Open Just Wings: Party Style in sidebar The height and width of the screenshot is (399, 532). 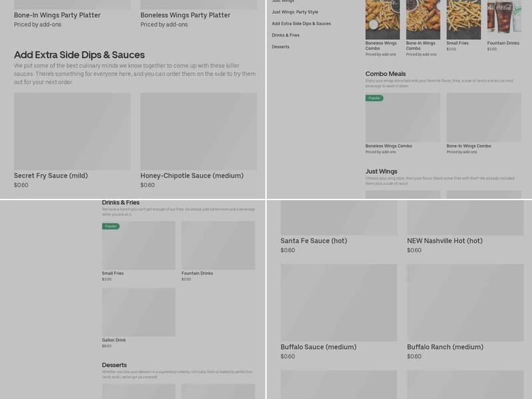(x=295, y=12)
